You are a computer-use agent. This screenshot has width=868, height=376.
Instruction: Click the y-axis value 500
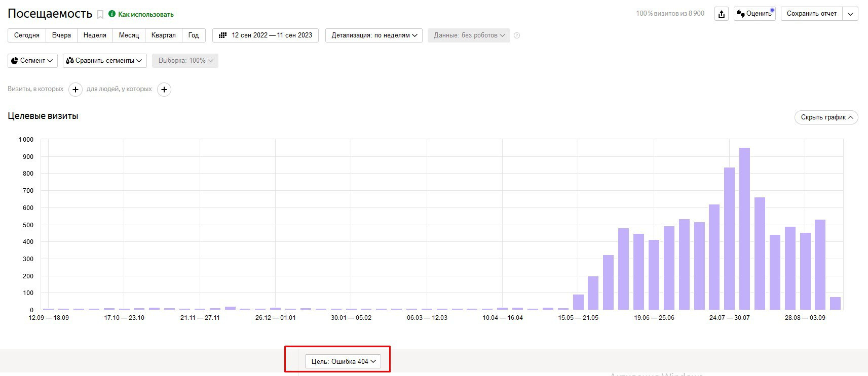coord(28,225)
